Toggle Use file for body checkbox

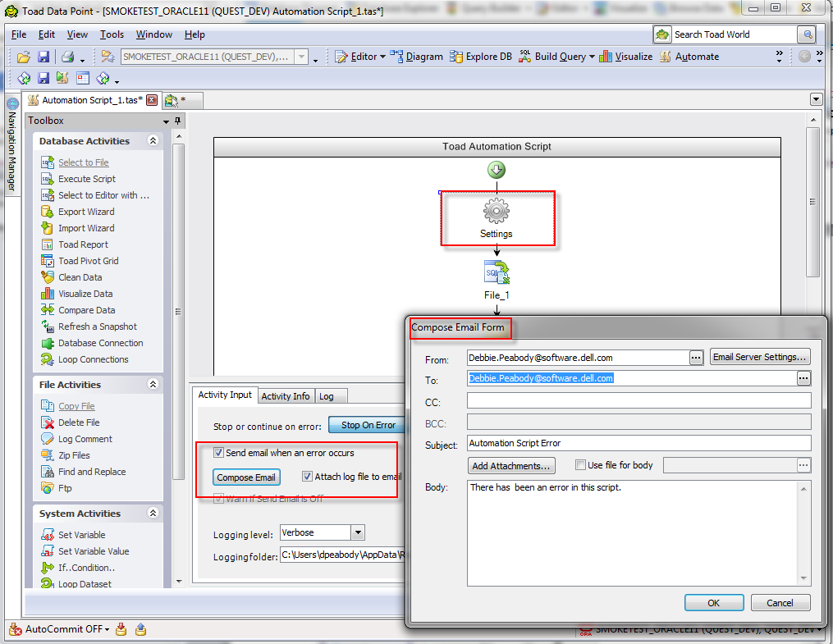click(581, 465)
